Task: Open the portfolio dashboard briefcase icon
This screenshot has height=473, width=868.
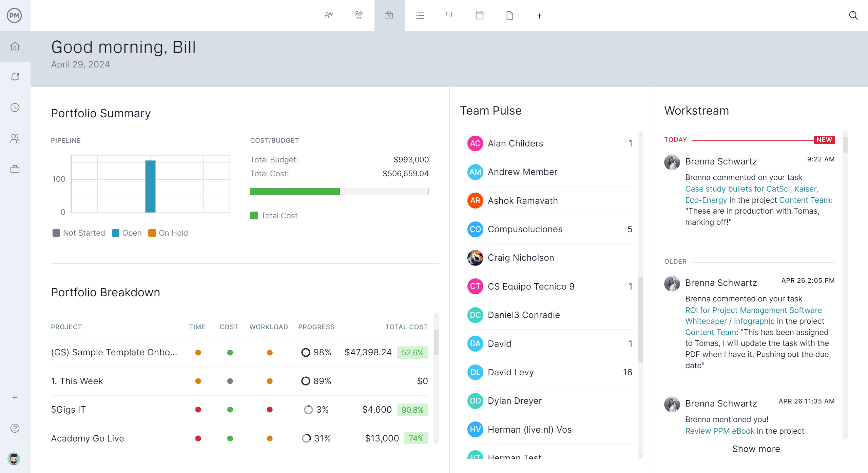Action: pos(389,15)
